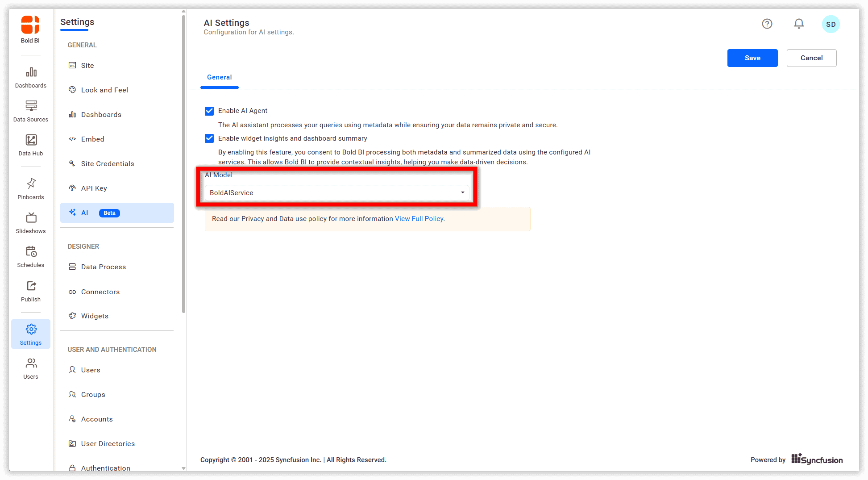
Task: Open the Dashboards icon in left rail
Action: tap(31, 72)
